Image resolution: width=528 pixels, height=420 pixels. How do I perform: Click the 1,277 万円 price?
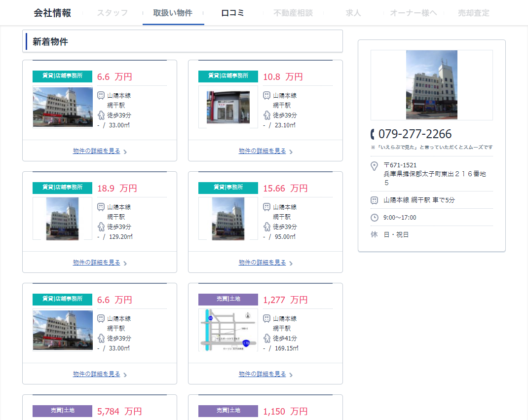pyautogui.click(x=285, y=300)
